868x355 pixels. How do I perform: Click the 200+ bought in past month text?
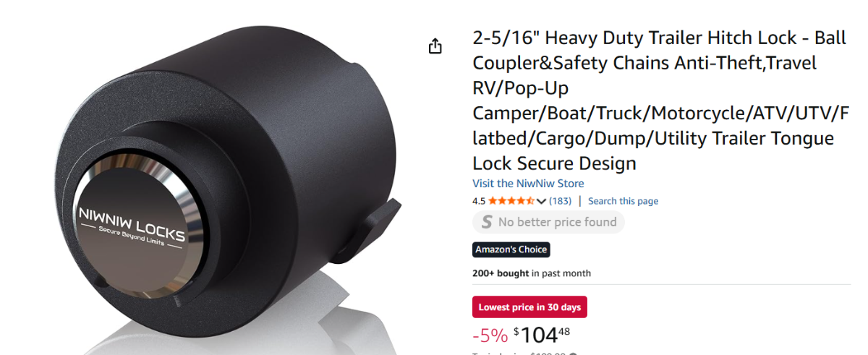click(532, 273)
